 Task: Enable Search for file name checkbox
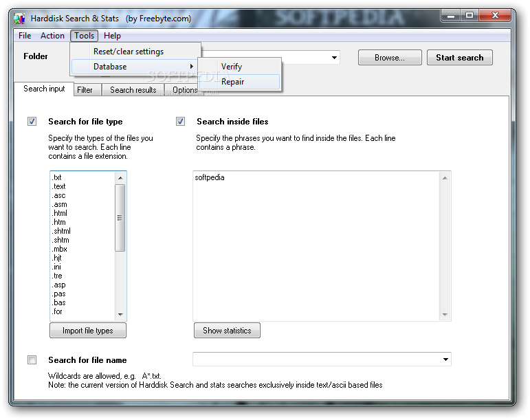[32, 360]
